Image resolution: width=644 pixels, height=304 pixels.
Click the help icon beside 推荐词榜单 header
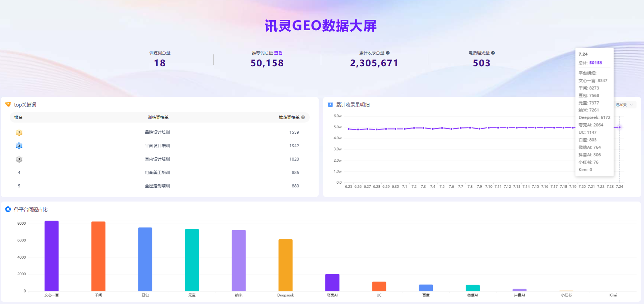[x=303, y=117]
